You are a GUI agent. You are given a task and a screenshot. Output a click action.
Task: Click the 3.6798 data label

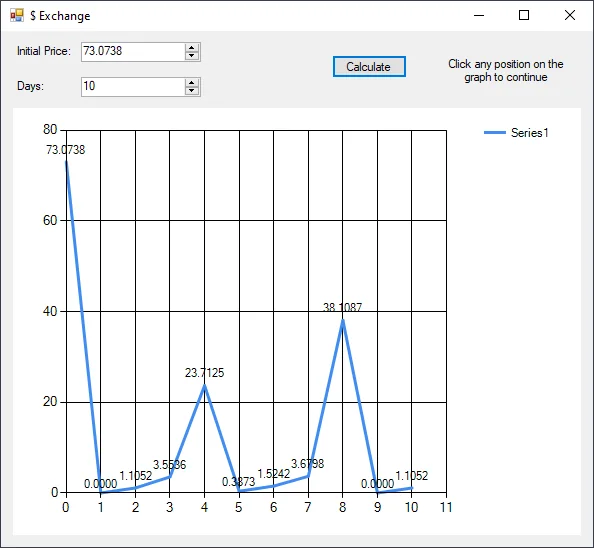pos(307,464)
